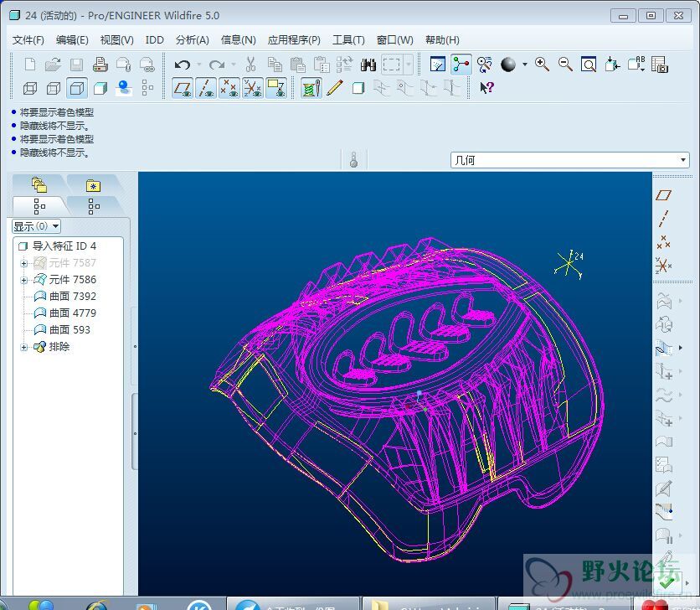This screenshot has height=610, width=700.
Task: Click the Print icon
Action: [x=100, y=65]
